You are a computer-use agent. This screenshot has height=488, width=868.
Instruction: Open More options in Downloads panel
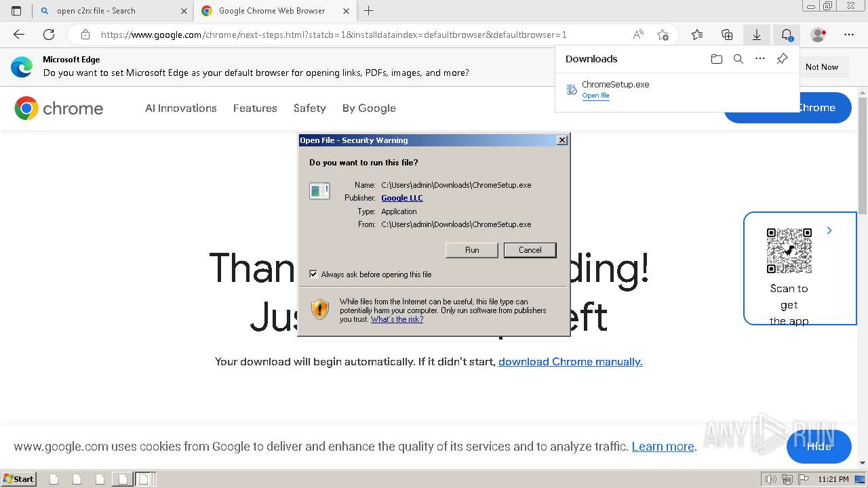tap(760, 59)
